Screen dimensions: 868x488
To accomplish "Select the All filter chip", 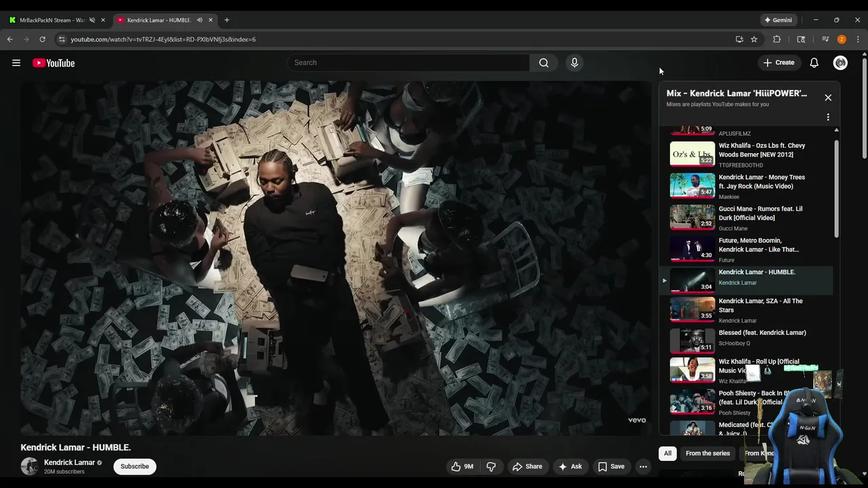I will (x=667, y=453).
